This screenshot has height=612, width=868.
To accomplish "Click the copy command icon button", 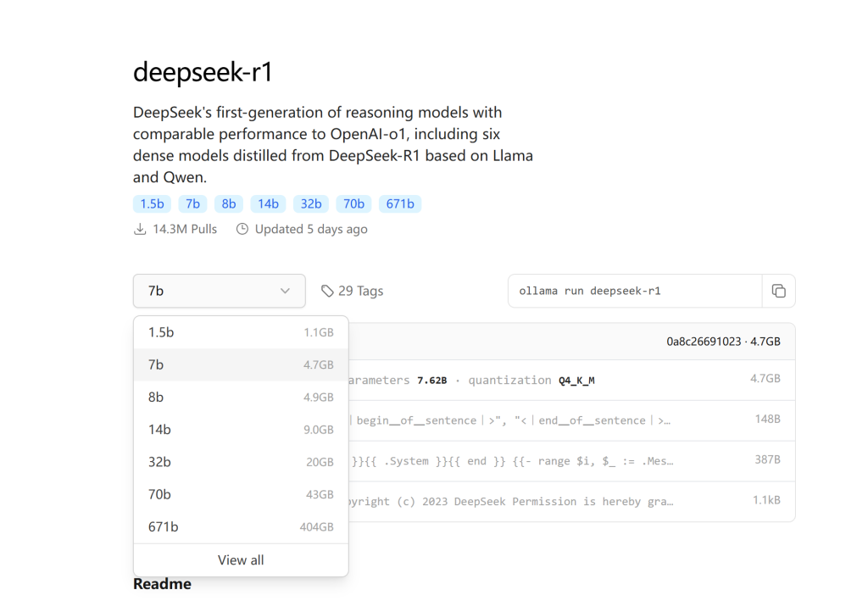I will coord(778,291).
